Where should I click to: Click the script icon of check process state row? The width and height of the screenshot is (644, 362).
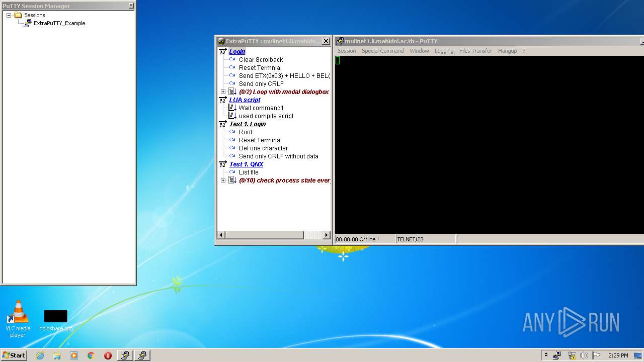232,180
